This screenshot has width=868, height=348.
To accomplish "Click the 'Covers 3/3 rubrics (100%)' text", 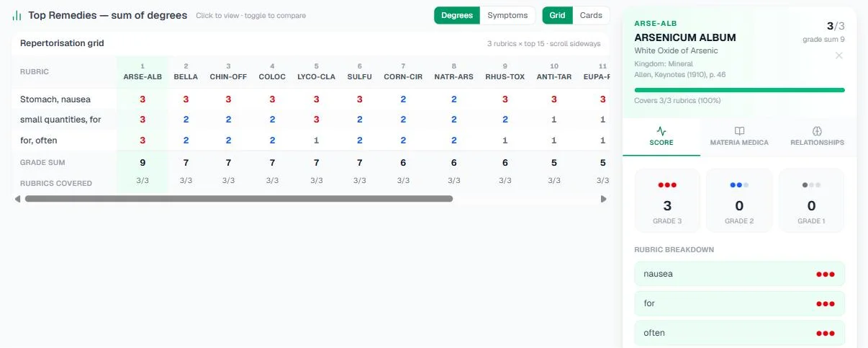I will 677,101.
